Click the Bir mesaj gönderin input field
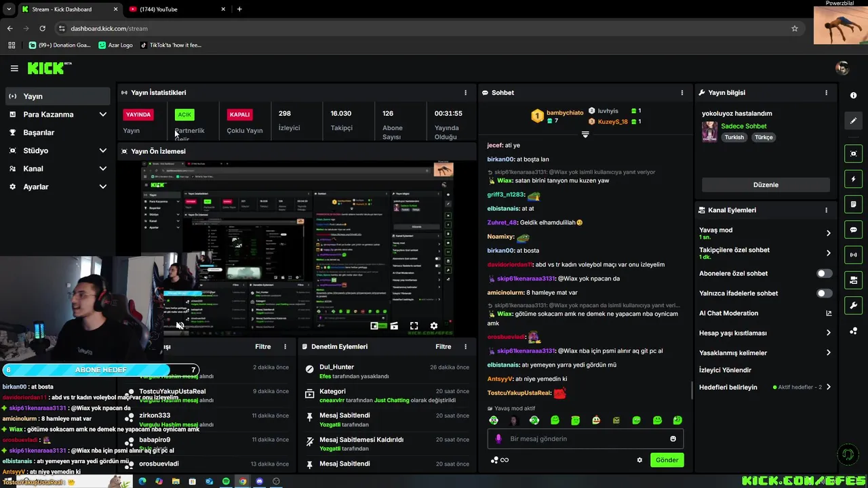 585,439
